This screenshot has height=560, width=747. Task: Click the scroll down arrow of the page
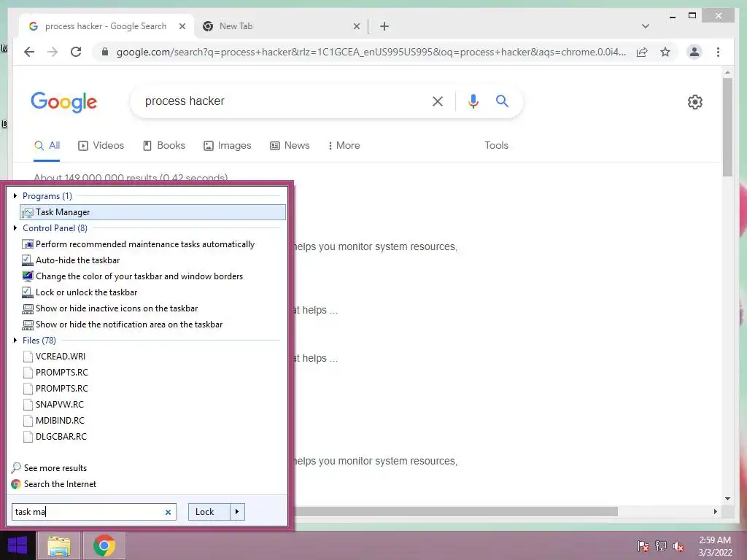coord(727,499)
